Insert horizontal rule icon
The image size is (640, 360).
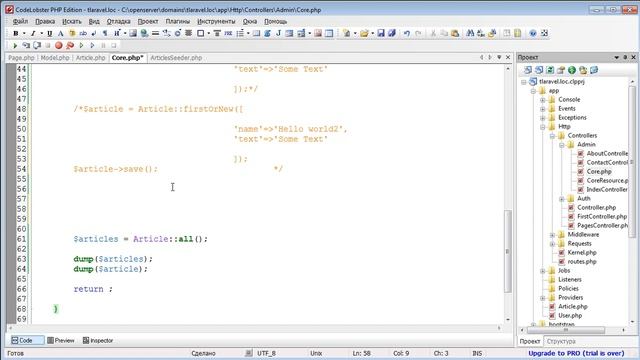[x=156, y=33]
